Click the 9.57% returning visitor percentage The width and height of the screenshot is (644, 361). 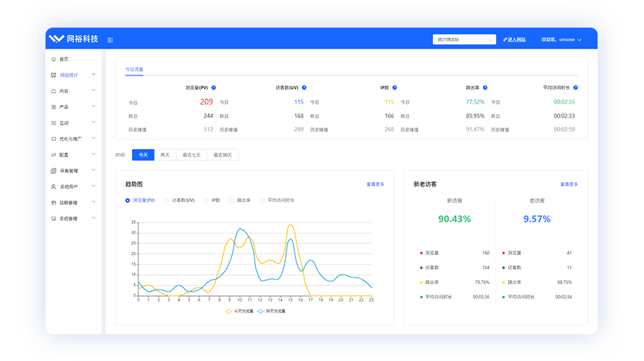tap(537, 219)
